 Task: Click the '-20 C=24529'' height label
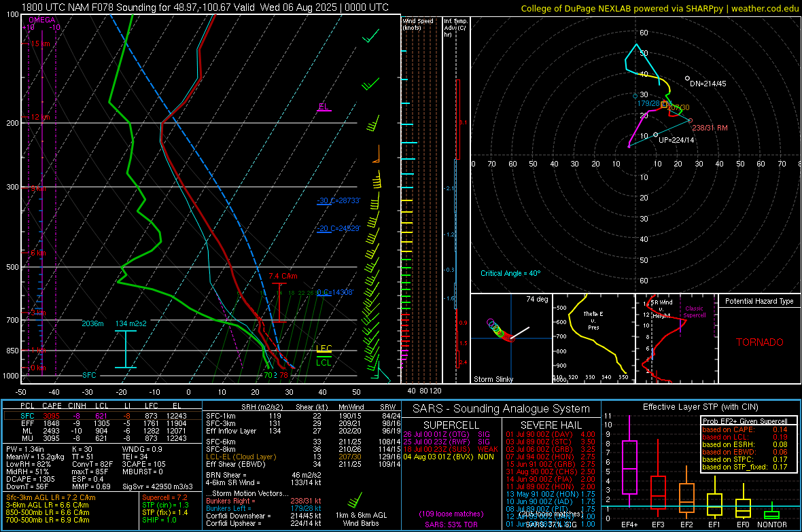(x=338, y=229)
